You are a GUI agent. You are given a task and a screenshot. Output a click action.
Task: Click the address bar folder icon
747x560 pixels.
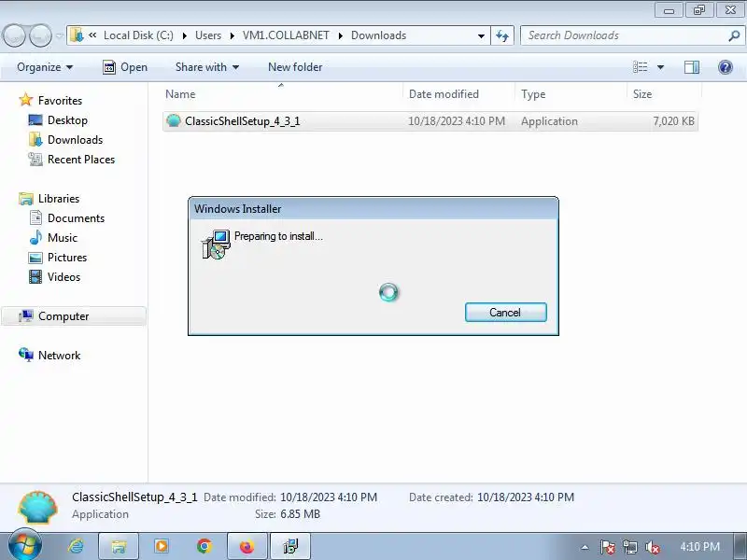click(x=77, y=35)
